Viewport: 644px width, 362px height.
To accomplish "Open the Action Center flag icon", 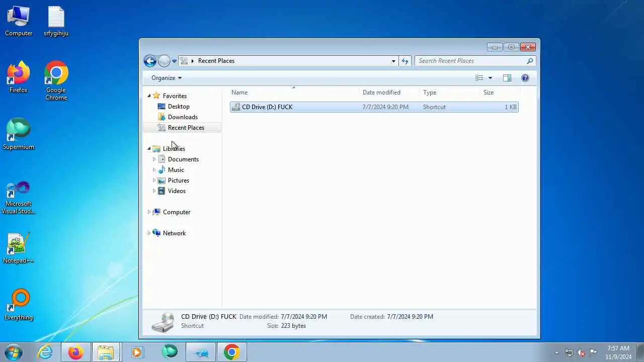I will (x=593, y=352).
